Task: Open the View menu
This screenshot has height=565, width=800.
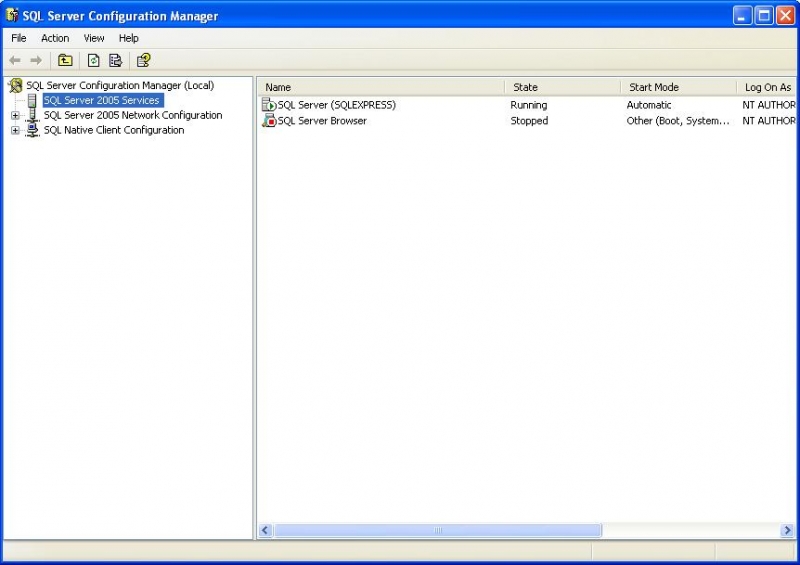Action: (94, 38)
